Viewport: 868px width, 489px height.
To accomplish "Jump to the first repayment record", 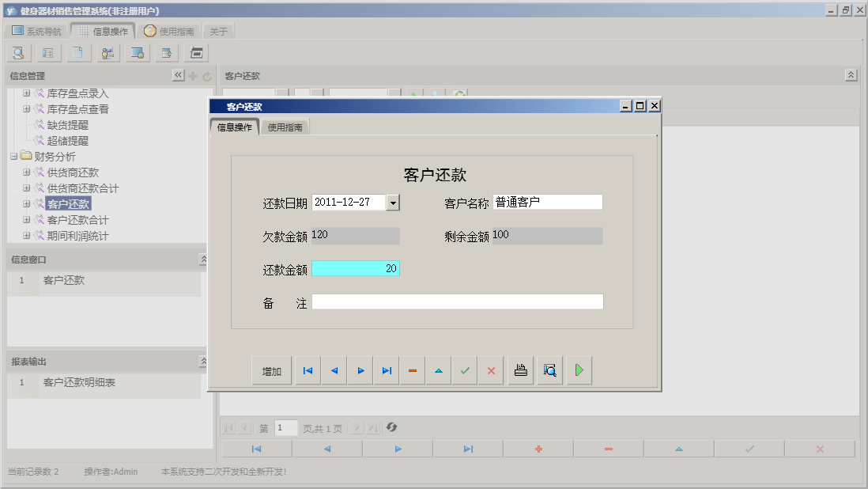I will [307, 370].
